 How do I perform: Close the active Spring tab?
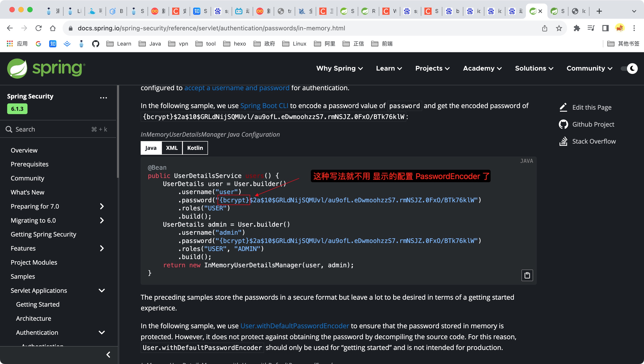click(x=540, y=11)
